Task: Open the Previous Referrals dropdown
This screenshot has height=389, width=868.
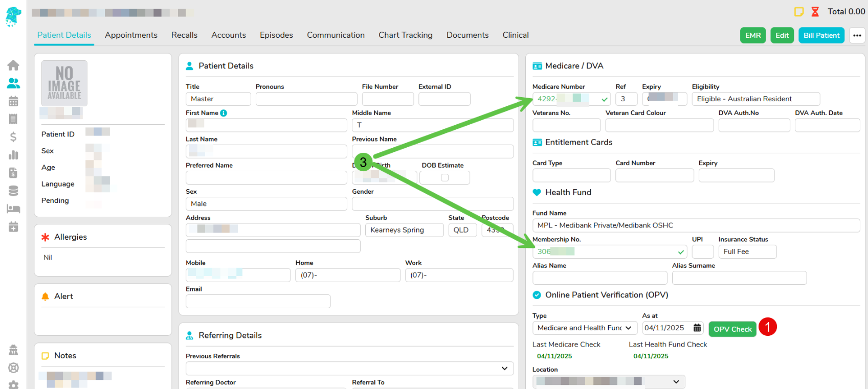Action: [x=349, y=369]
